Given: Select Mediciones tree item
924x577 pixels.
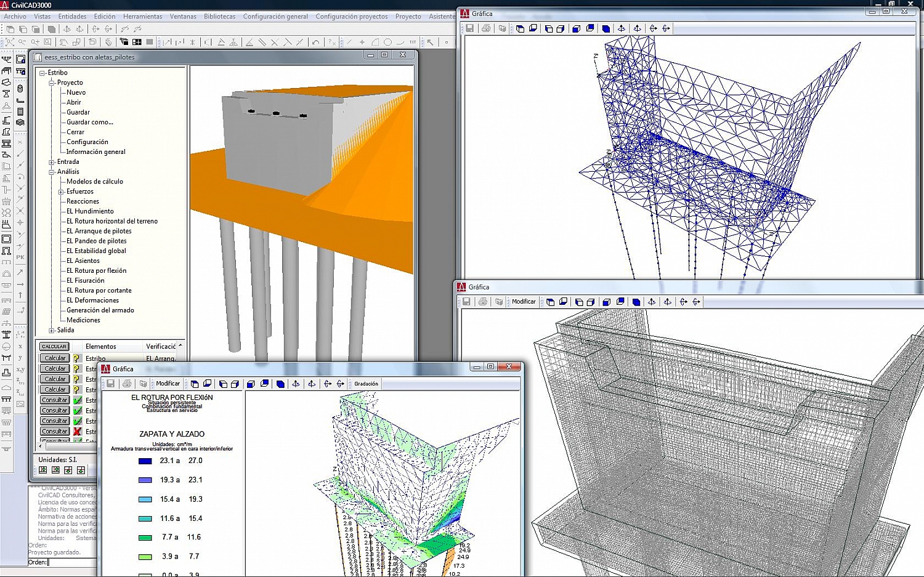Looking at the screenshot, I should click(83, 320).
